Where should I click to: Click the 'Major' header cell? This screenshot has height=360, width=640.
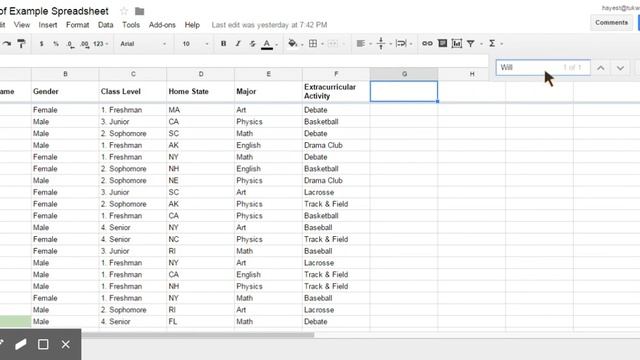[x=268, y=91]
